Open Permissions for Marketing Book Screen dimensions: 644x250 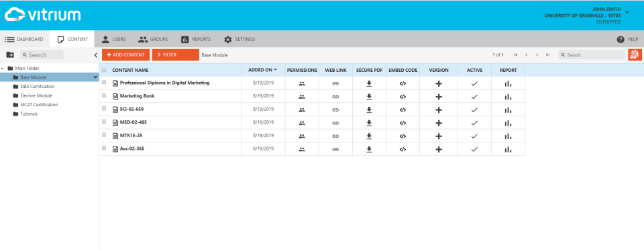[302, 97]
